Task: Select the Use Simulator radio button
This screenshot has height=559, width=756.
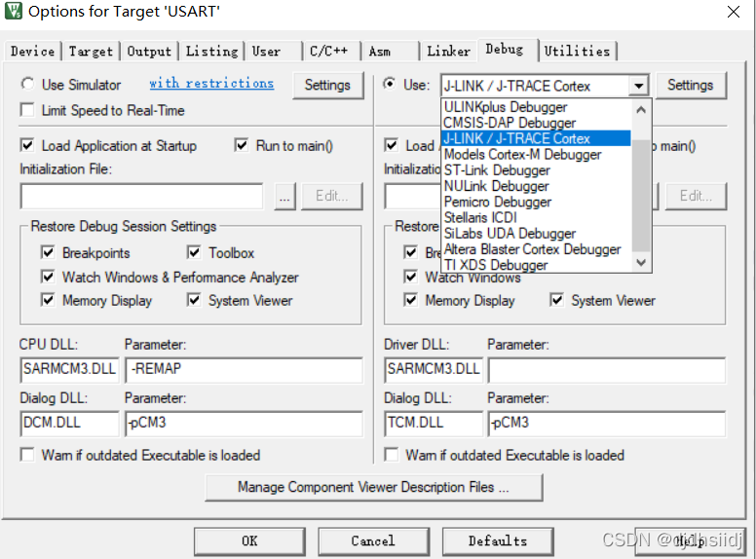Action: (27, 85)
